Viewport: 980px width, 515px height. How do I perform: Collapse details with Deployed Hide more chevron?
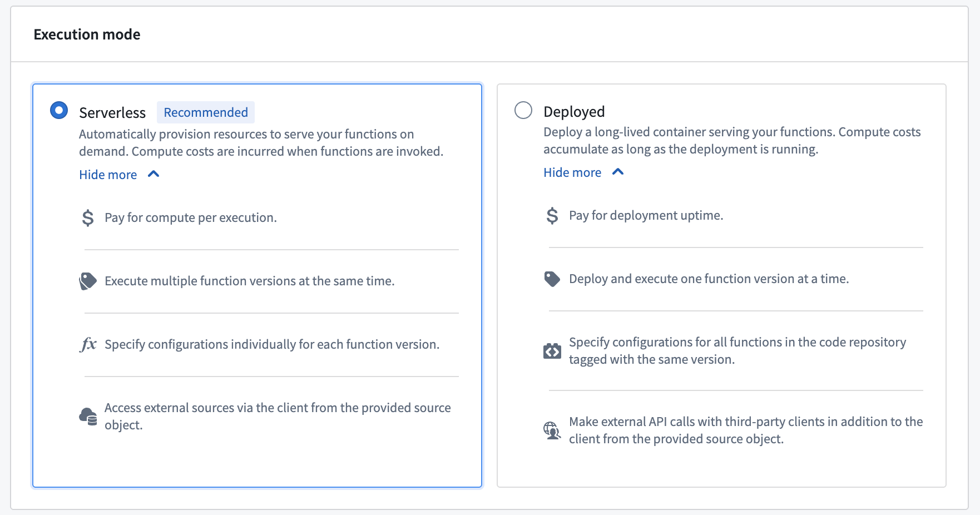coord(618,172)
